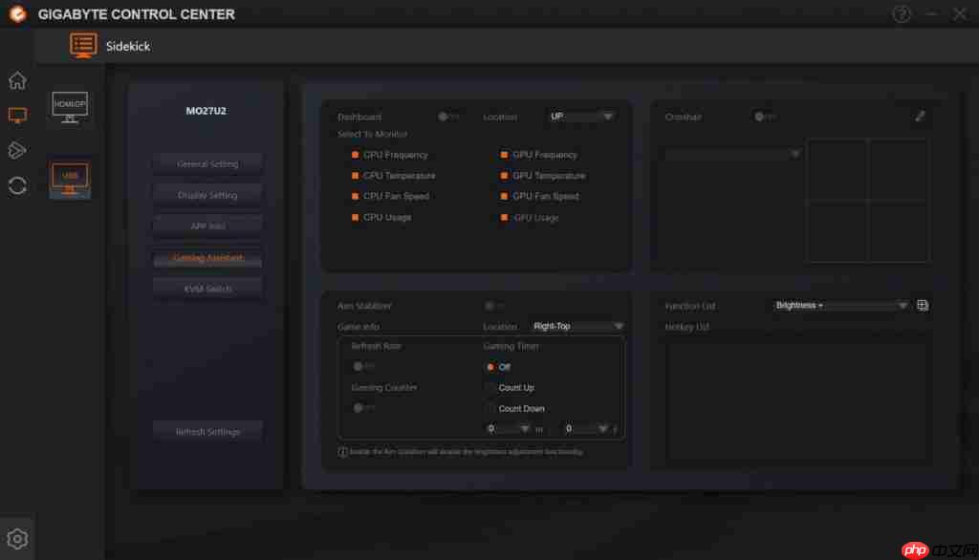The height and width of the screenshot is (560, 979).
Task: Uncheck the GPU Fan Speed checkbox
Action: 504,197
